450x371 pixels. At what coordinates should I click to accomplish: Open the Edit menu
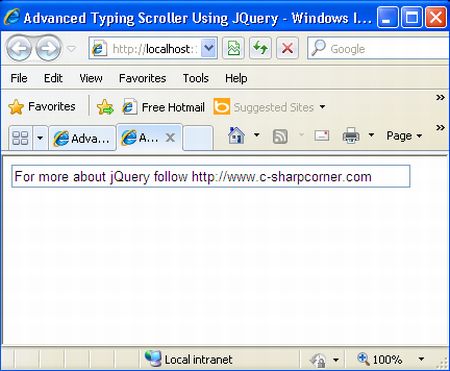pos(53,78)
